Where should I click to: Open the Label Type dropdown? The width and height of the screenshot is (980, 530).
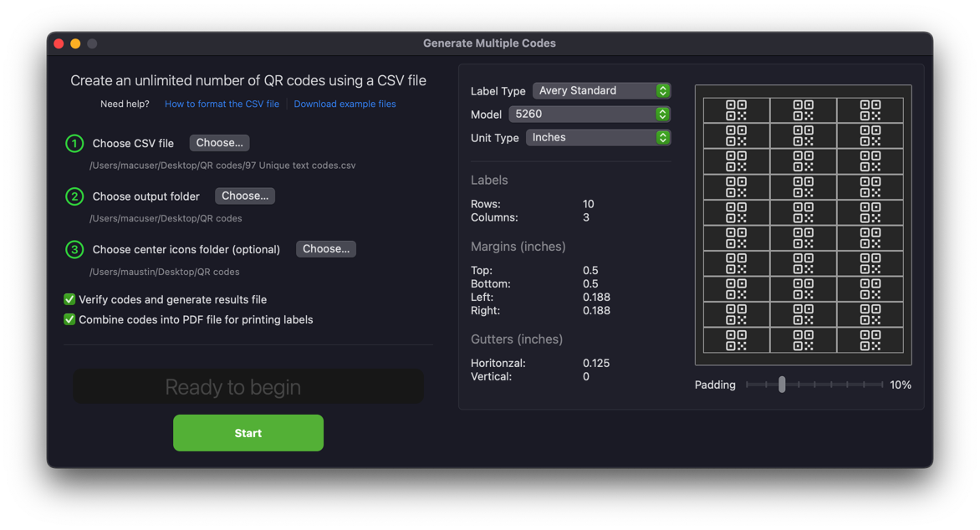point(601,90)
